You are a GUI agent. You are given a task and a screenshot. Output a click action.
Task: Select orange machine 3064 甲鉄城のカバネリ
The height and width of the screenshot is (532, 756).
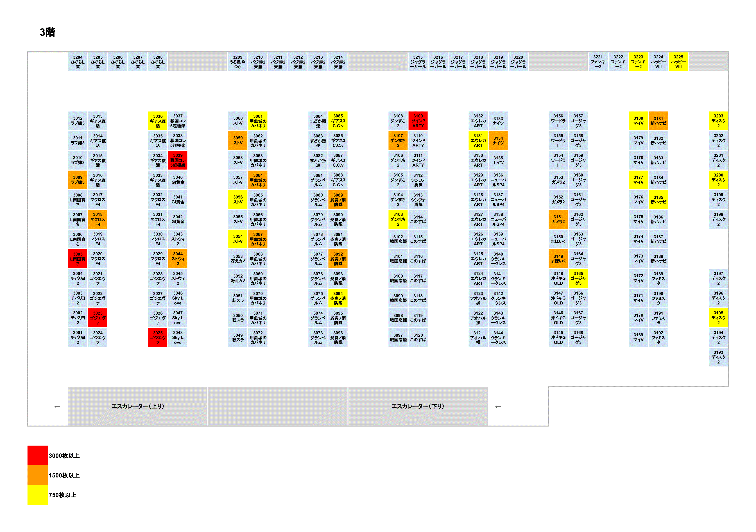258,180
